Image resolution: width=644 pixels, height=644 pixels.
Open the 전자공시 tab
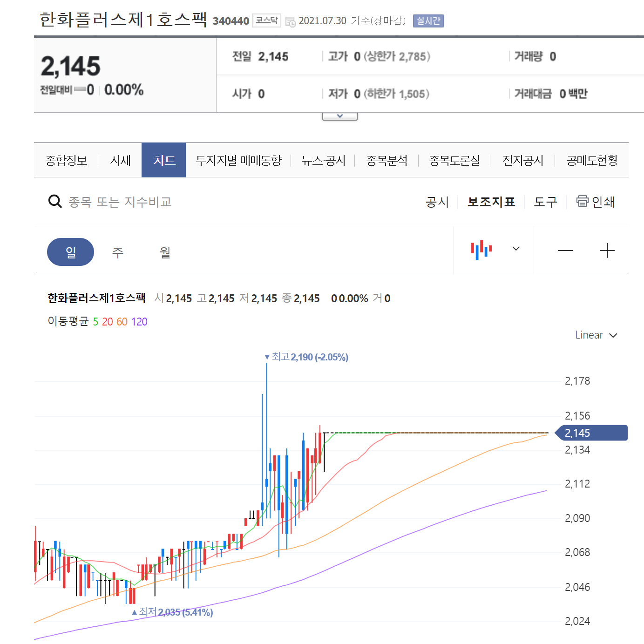click(x=523, y=161)
